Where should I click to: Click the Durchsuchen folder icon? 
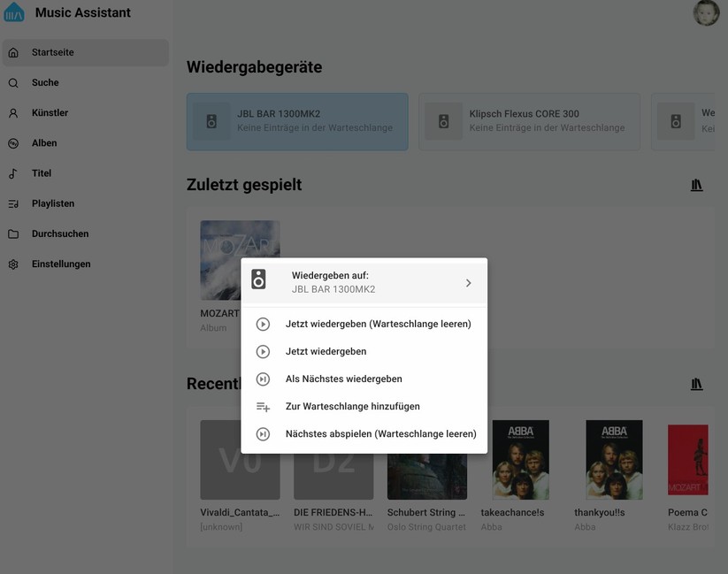coord(14,233)
